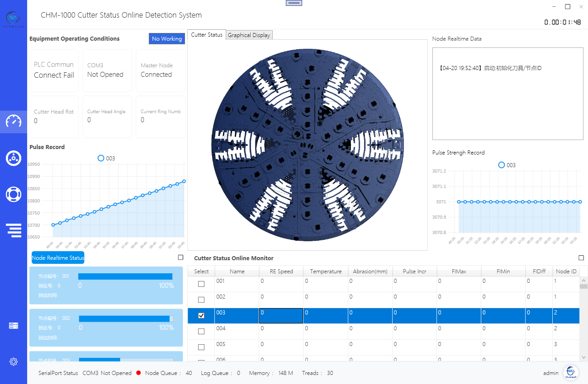Click the admin username label
Image resolution: width=588 pixels, height=384 pixels.
551,373
